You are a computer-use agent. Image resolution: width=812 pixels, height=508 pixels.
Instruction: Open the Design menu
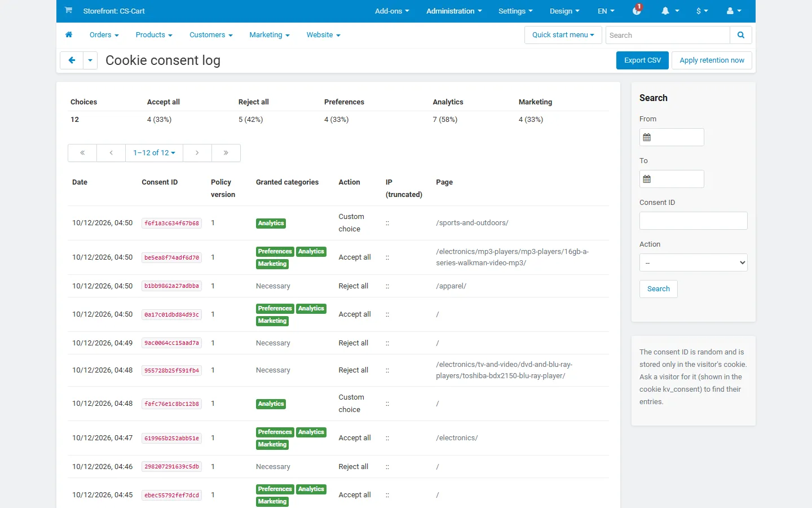click(x=564, y=11)
